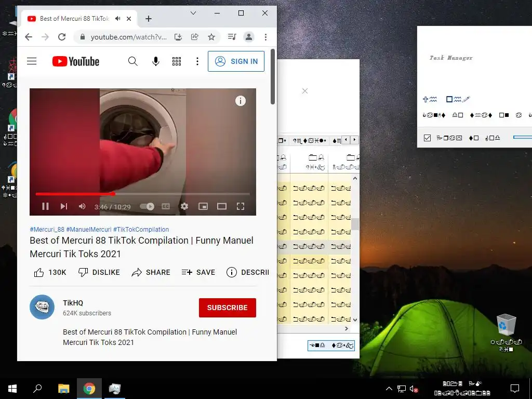Click the YouTube page vertical scrollbar
The height and width of the screenshot is (399, 532).
272,77
